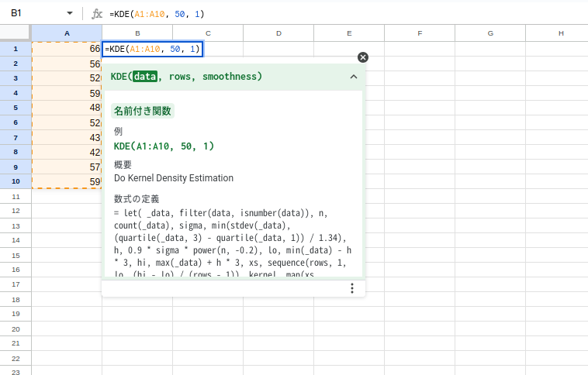Click cell A9 containing 57
The width and height of the screenshot is (588, 375).
tap(67, 167)
